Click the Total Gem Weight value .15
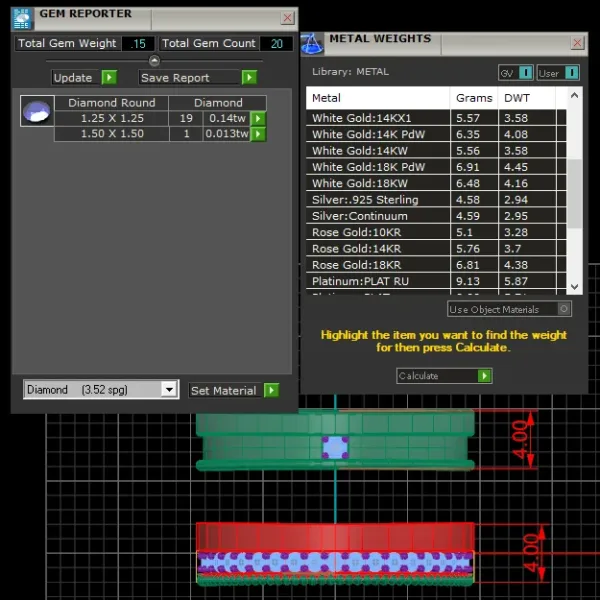600x600 pixels. click(x=138, y=44)
